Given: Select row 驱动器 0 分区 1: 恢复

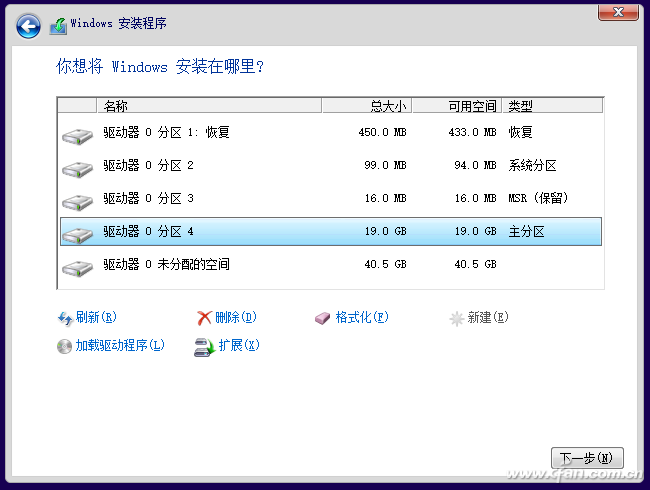Looking at the screenshot, I should coord(331,133).
